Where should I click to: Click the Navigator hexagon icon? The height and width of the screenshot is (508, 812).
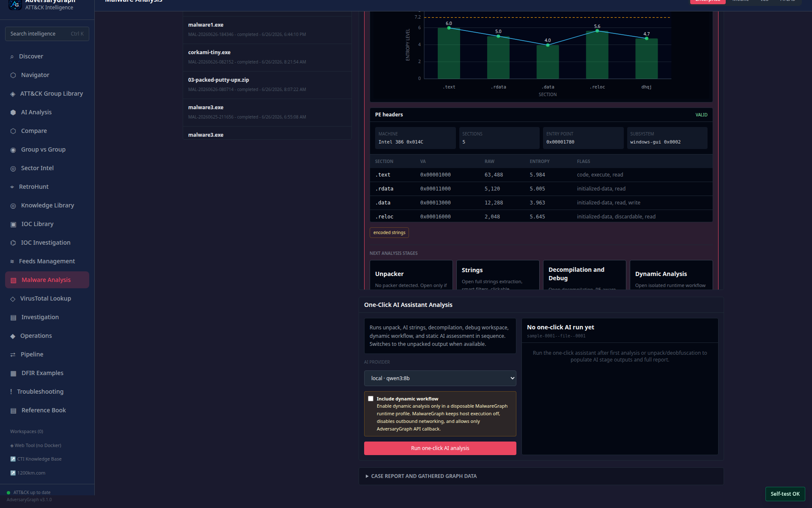13,75
